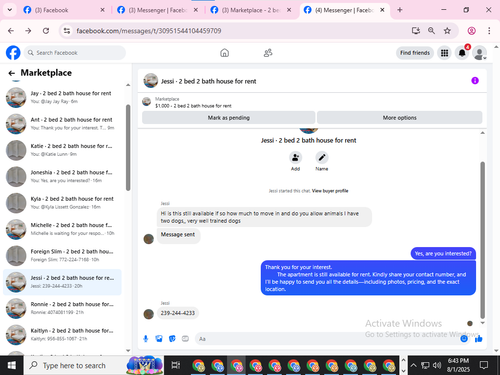The width and height of the screenshot is (500, 375).
Task: Click the Search Facebook field
Action: tap(75, 53)
